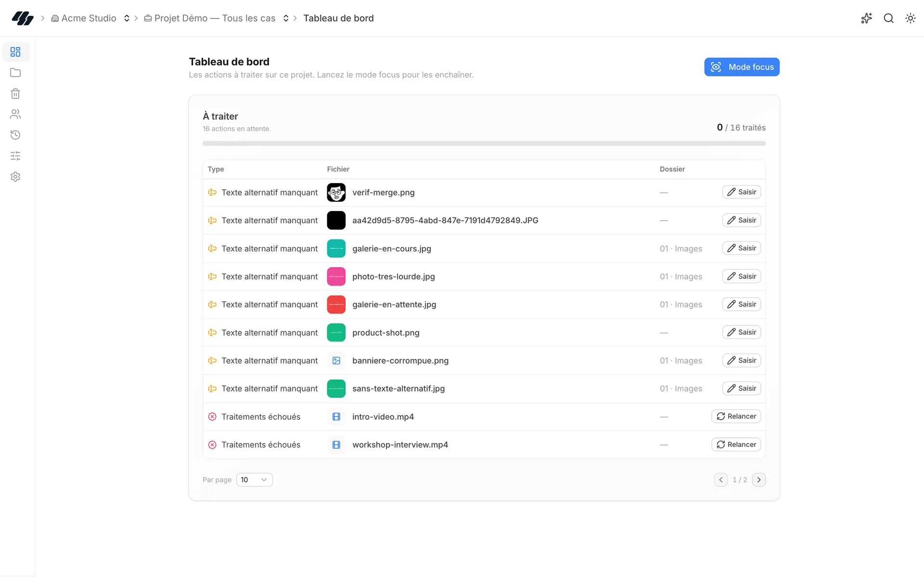Click the Dossier column header

(672, 169)
